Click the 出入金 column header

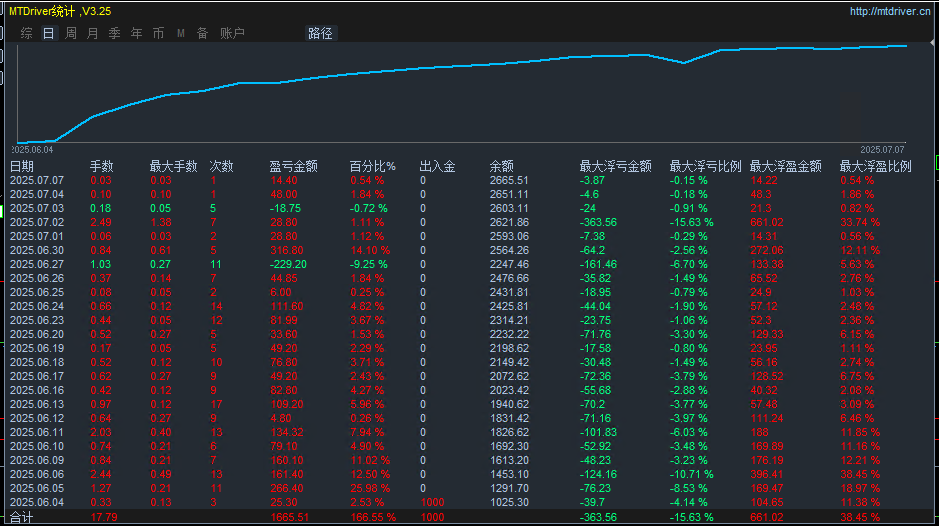click(437, 166)
